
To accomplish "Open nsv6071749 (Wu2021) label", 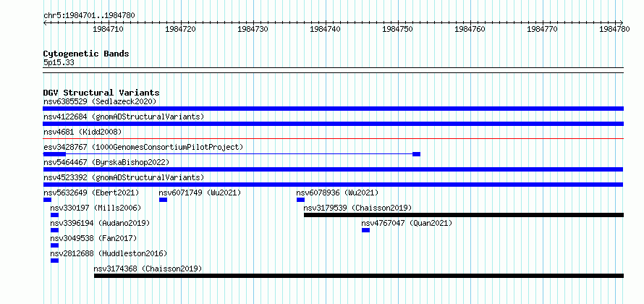I will click(x=200, y=193).
